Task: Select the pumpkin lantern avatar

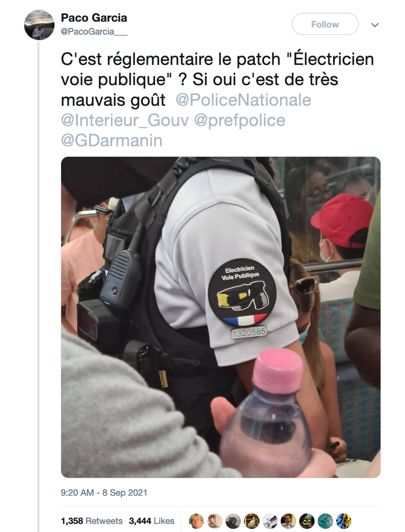Action: tap(307, 521)
